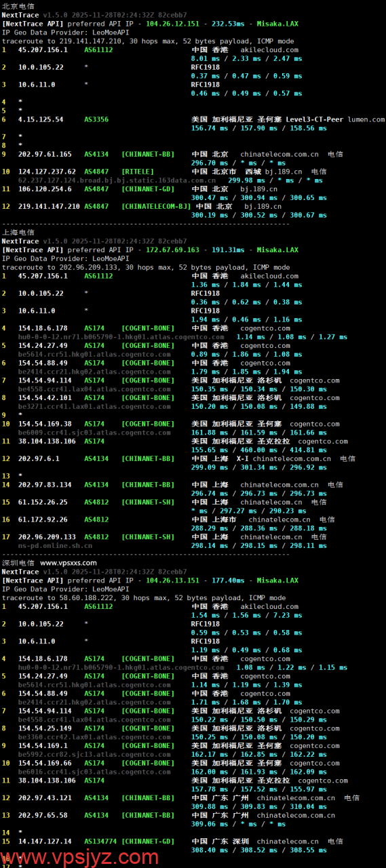Click hop IP "154.54.169.38"
This screenshot has height=868, width=386.
coord(45,424)
